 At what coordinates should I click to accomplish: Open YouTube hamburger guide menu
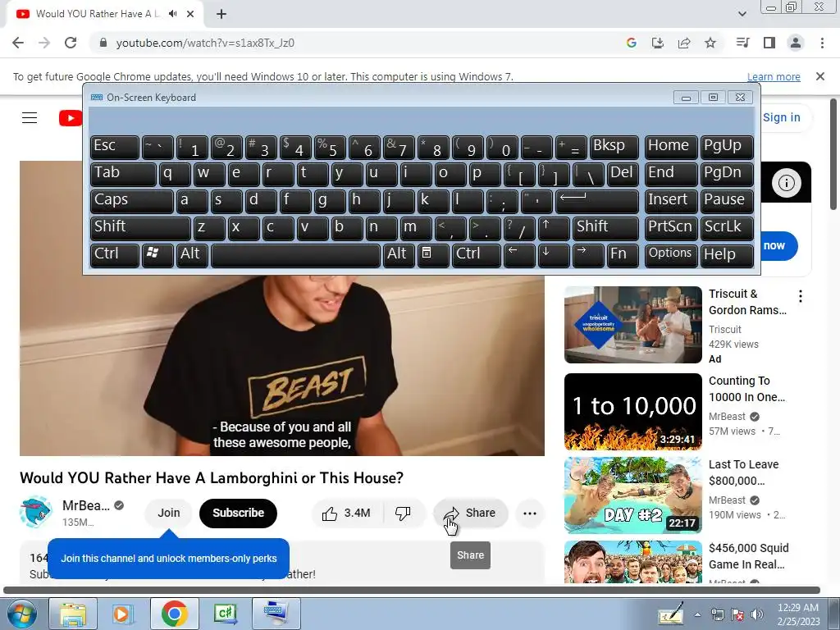click(x=30, y=118)
